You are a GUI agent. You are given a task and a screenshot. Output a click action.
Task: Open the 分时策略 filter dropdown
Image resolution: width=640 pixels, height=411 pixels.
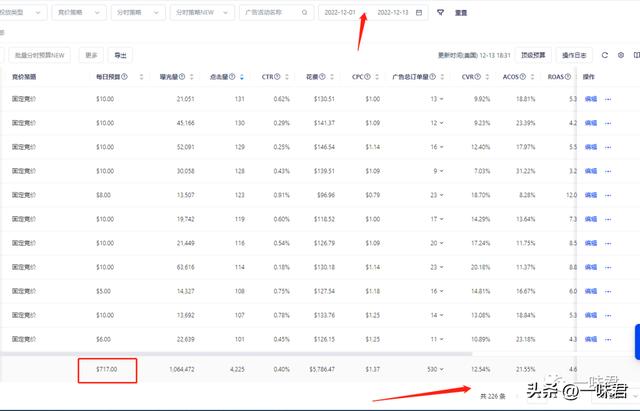[138, 13]
